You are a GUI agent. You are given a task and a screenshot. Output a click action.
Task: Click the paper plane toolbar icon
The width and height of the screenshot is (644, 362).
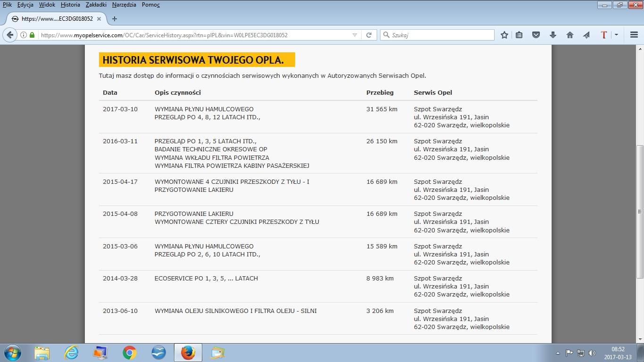click(x=586, y=35)
